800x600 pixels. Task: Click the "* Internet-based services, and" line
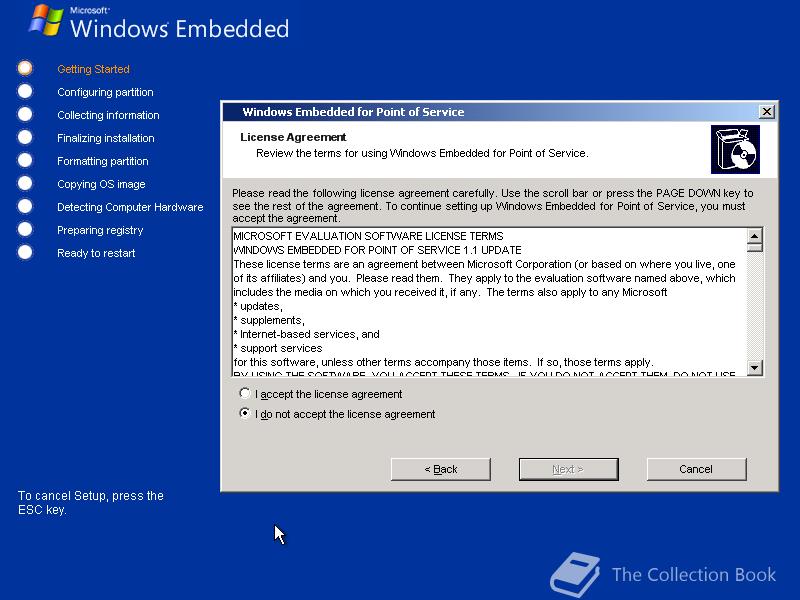pyautogui.click(x=306, y=334)
